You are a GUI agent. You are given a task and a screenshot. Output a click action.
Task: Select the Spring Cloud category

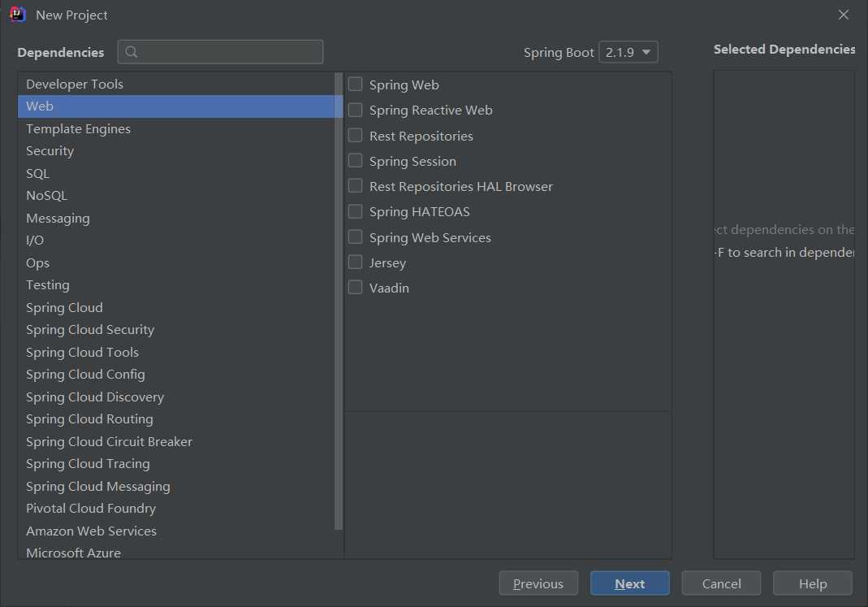point(176,307)
